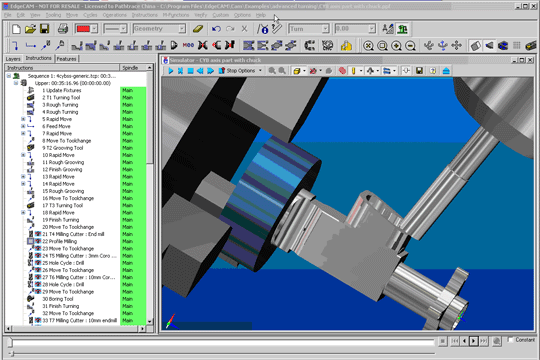
Task: Click the Zoom in magnifier icon
Action: point(396,46)
